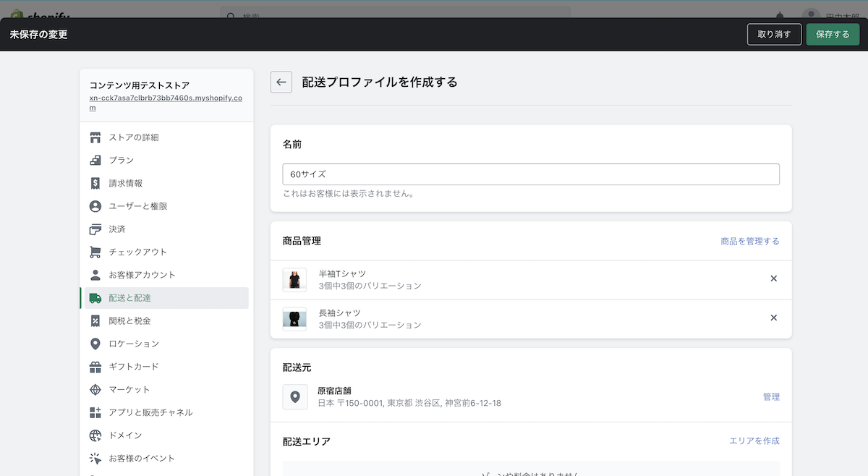Open アプリと販売チャネル settings page
Viewport: 868px width, 476px height.
166,412
